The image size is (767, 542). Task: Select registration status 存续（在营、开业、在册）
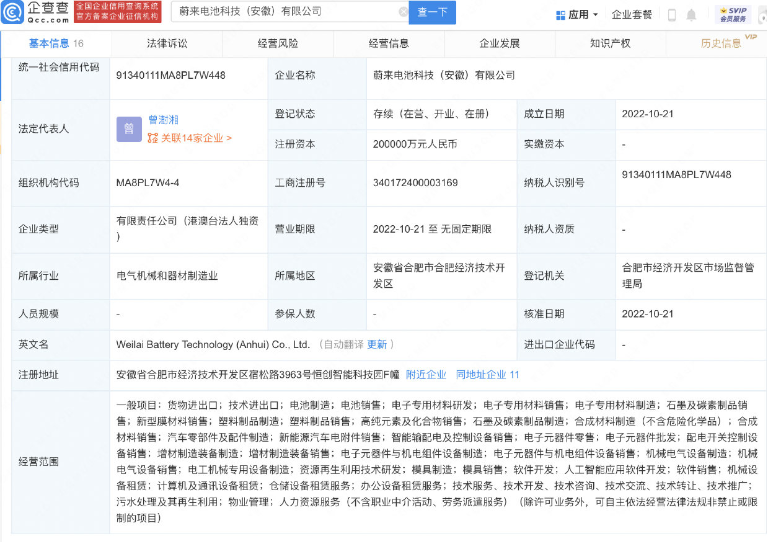431,114
